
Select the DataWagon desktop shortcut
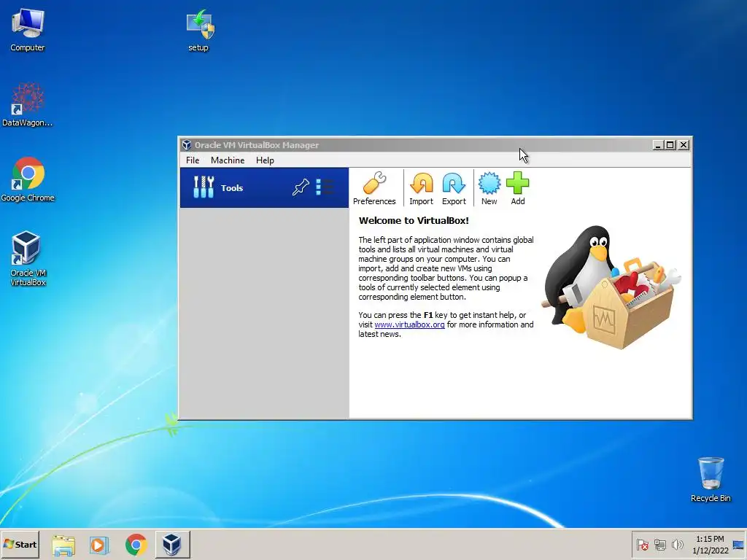[28, 105]
